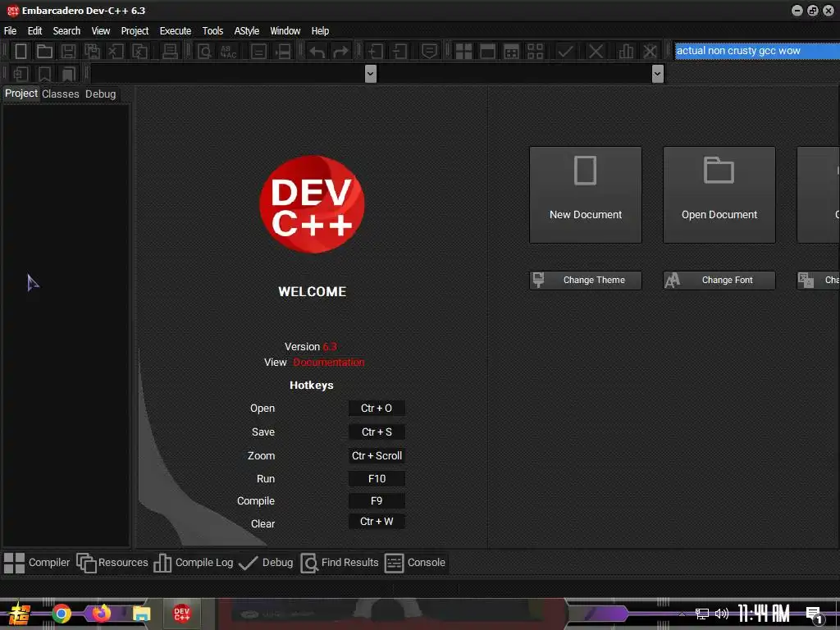Open Google Chrome from the taskbar
Viewport: 840px width, 630px height.
tap(62, 614)
